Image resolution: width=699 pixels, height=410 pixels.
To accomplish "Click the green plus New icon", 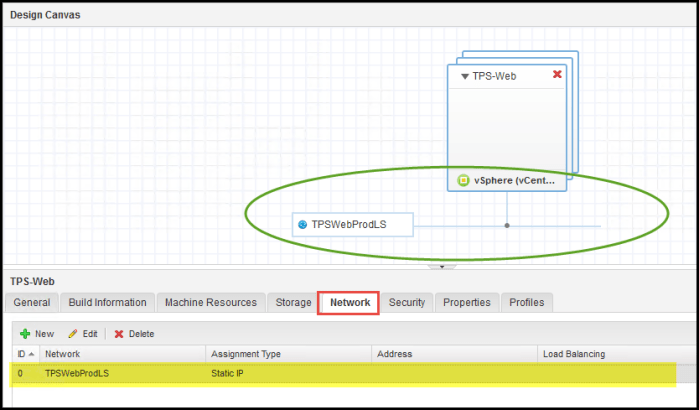I will (25, 334).
